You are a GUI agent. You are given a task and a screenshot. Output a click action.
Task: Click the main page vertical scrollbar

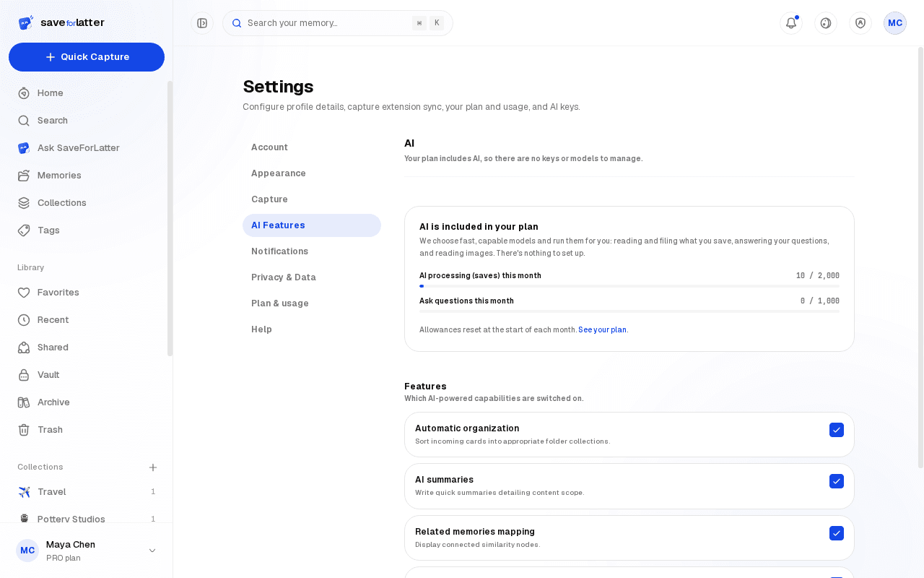(x=920, y=258)
